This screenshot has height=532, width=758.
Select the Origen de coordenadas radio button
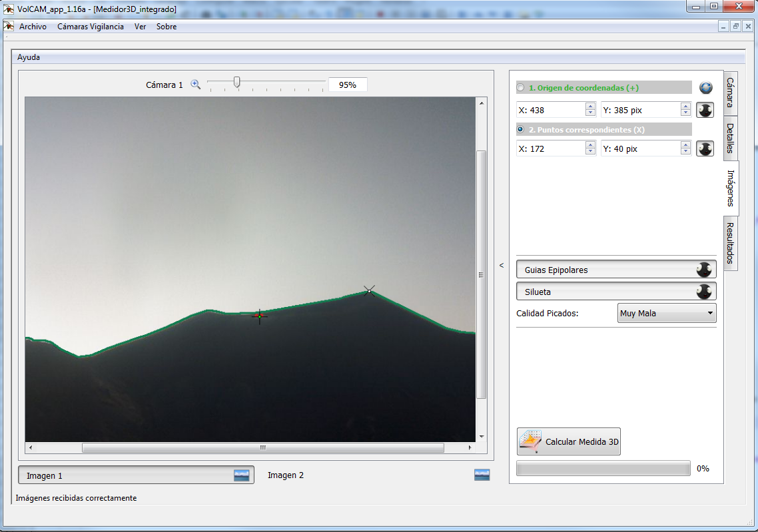click(520, 87)
